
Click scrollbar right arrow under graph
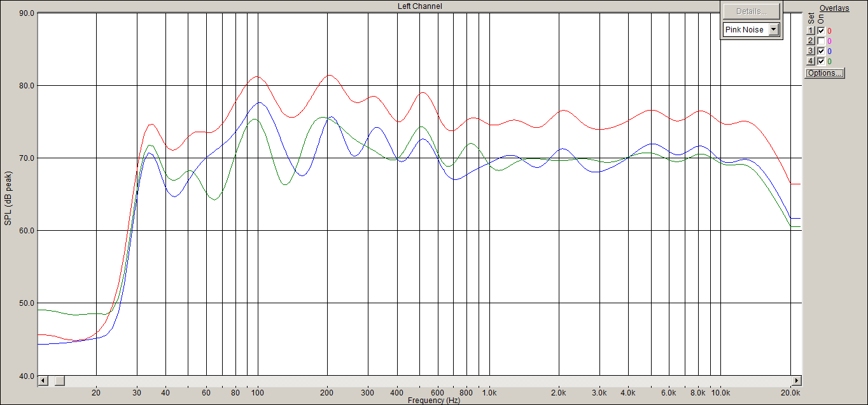point(796,380)
